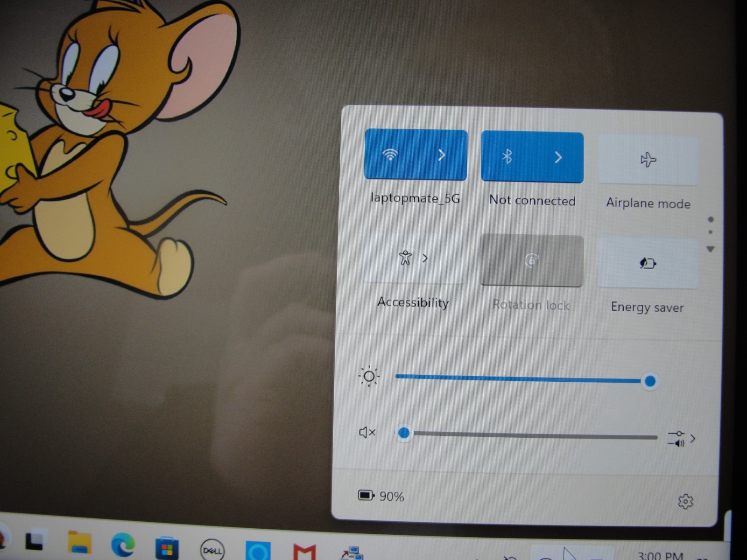The image size is (747, 560).
Task: Click the "Airplane mode" label text
Action: [x=648, y=203]
